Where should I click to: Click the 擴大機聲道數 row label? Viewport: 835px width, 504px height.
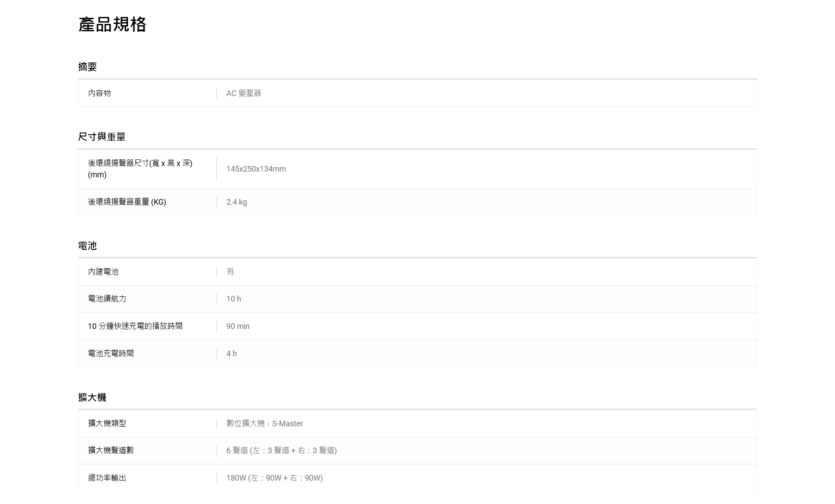111,450
